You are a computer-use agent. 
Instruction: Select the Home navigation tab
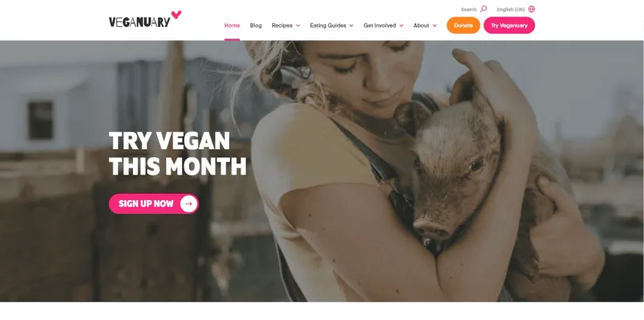232,25
